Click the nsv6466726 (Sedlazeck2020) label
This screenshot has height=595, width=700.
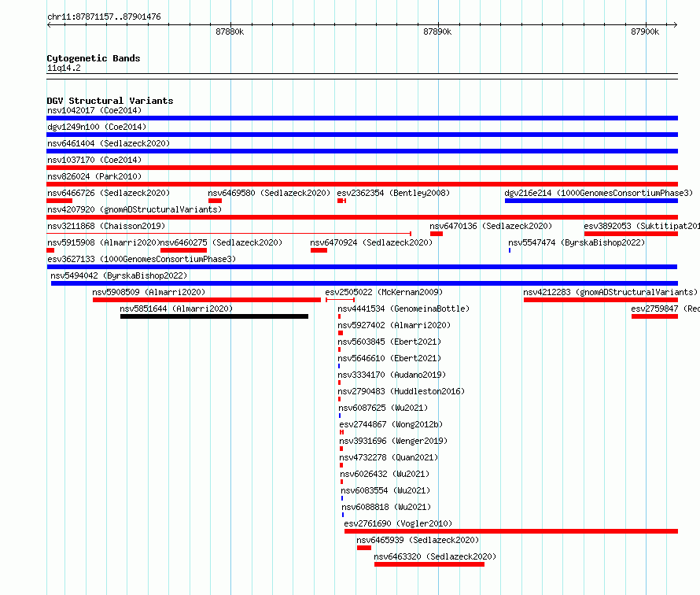click(x=109, y=193)
